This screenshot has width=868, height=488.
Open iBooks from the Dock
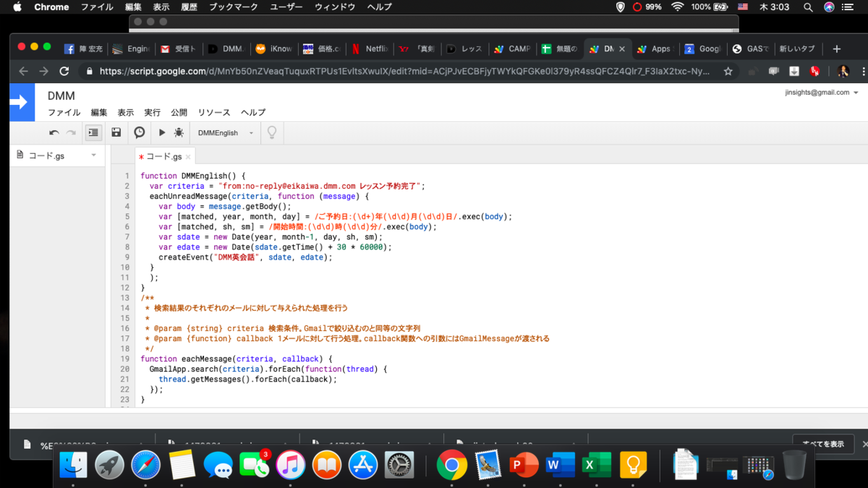pos(326,466)
